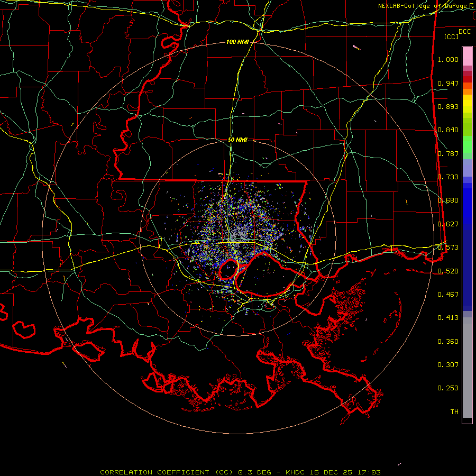Screen dimensions: 476x476
Task: Click the 0.360 color scale value
Action: click(448, 342)
